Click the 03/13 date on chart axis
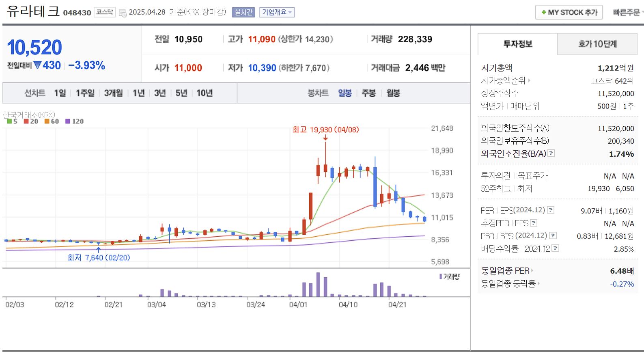This screenshot has height=352, width=644. click(206, 304)
